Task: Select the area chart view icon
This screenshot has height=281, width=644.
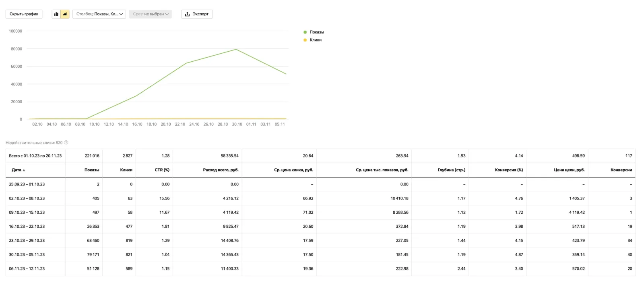Action: (x=65, y=14)
